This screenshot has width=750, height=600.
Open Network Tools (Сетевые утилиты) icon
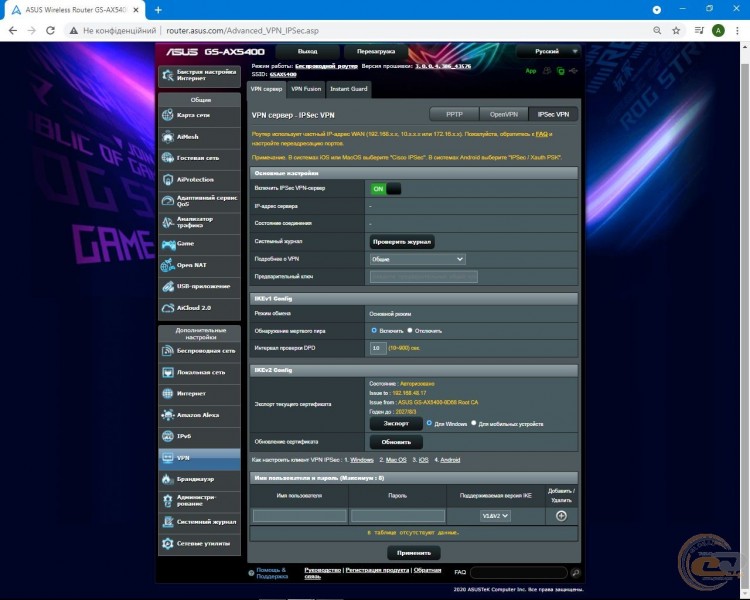point(167,544)
